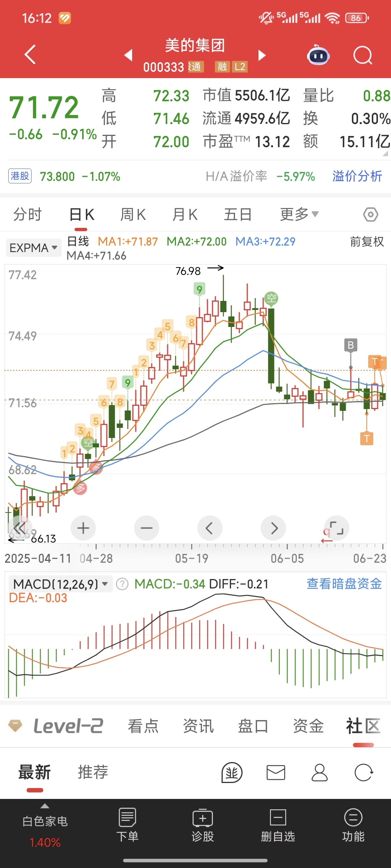This screenshot has height=868, width=391.
Task: Open MACD help question mark
Action: 122,584
